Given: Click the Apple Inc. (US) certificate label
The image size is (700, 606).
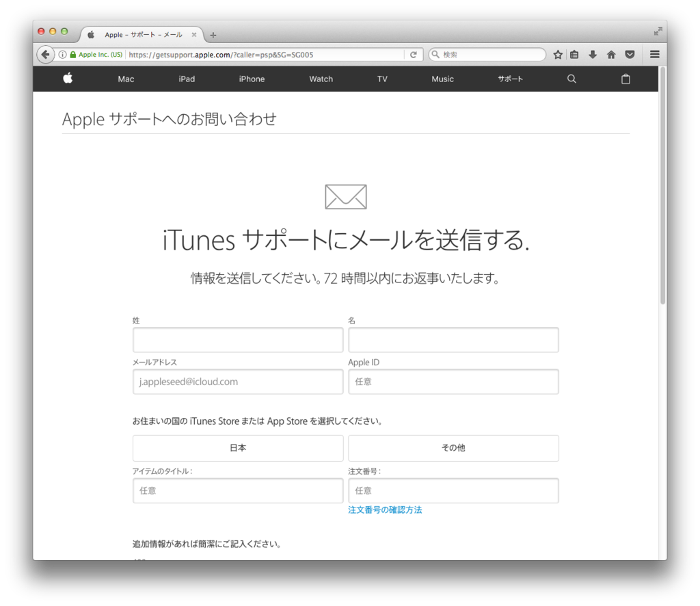Looking at the screenshot, I should 100,55.
